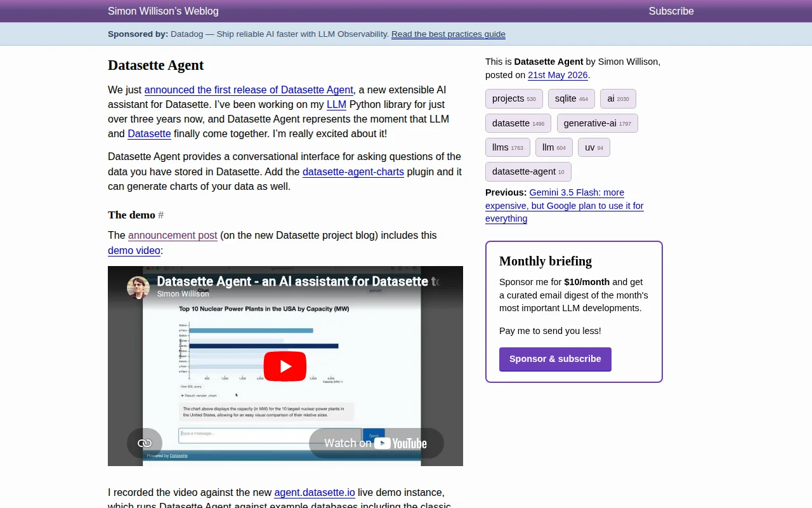Open announced first release of Datasette Agent link
812x508 pixels.
[x=249, y=90]
